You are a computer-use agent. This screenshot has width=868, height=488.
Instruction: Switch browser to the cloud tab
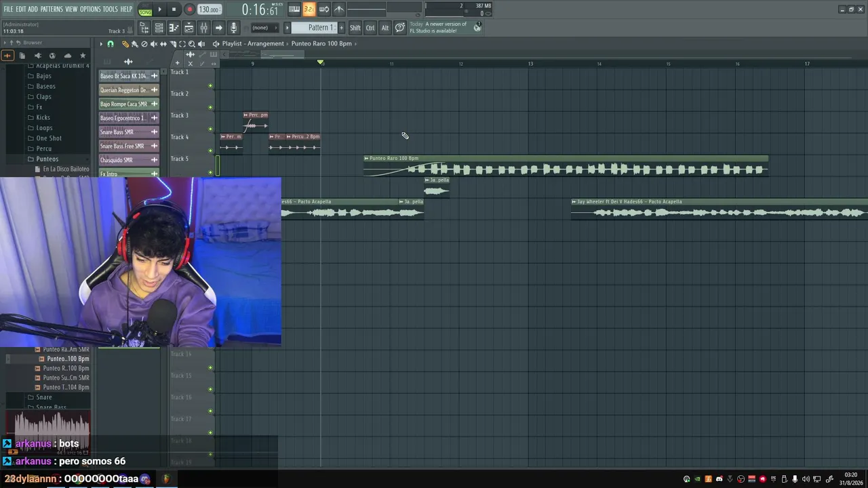click(x=68, y=56)
